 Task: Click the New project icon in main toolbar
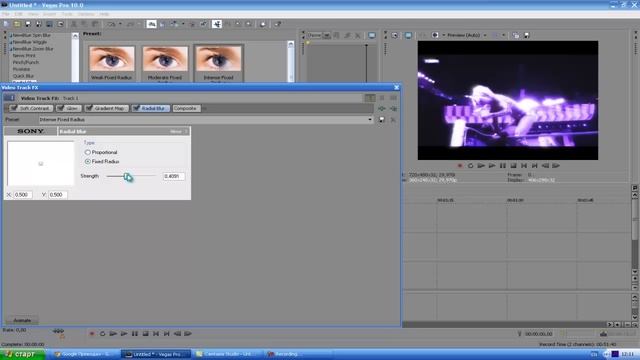coord(7,24)
